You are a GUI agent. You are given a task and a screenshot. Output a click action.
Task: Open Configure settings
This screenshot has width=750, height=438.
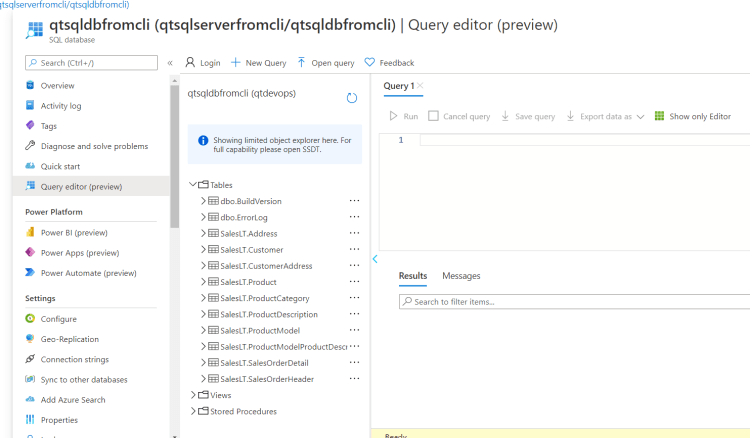51,318
